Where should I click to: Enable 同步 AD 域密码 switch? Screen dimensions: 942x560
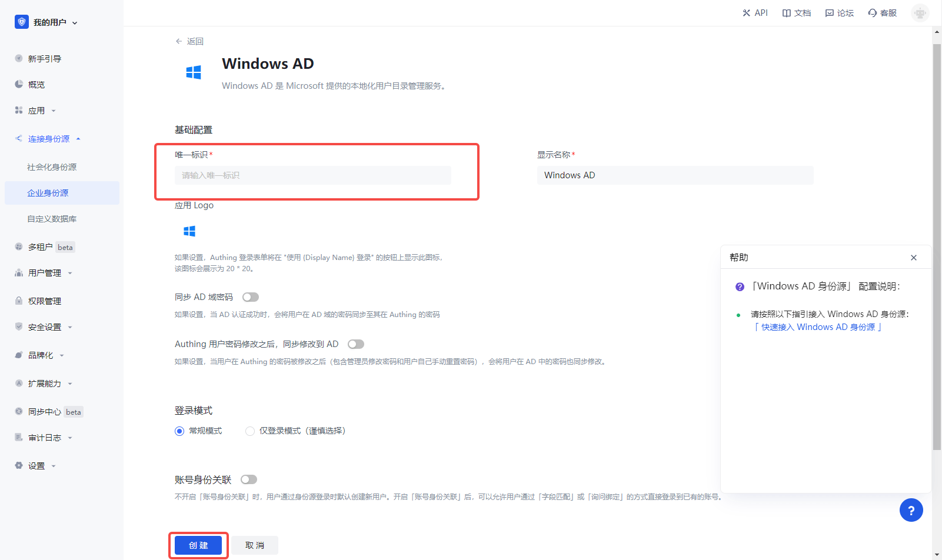click(x=250, y=296)
